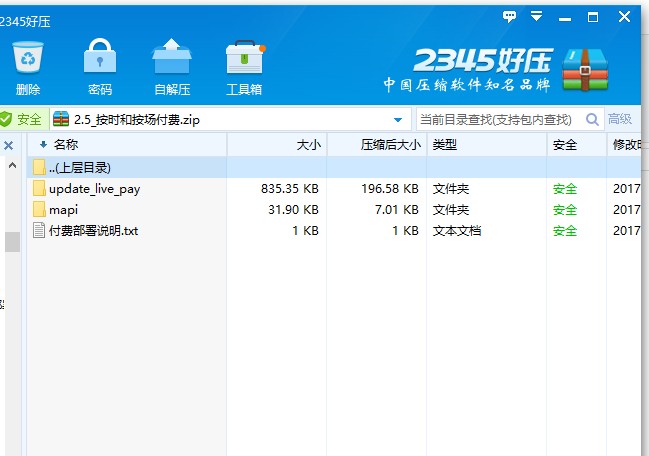
Task: Click the feedback speech-bubble icon in title bar
Action: tap(509, 17)
